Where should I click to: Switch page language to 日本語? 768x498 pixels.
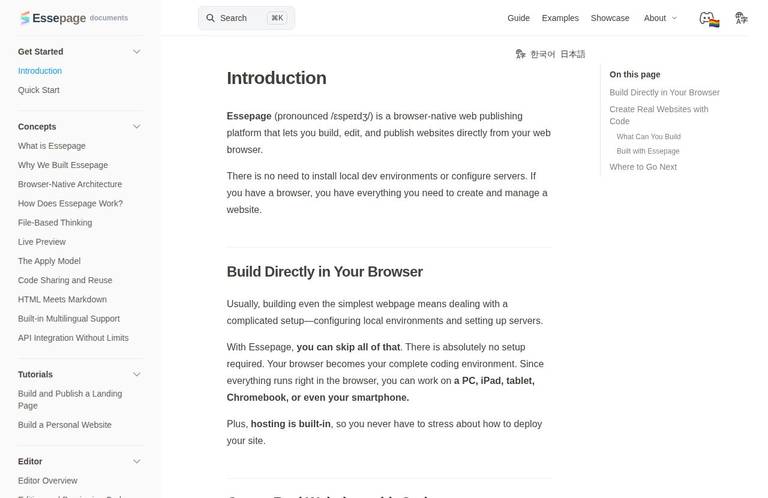tap(573, 54)
